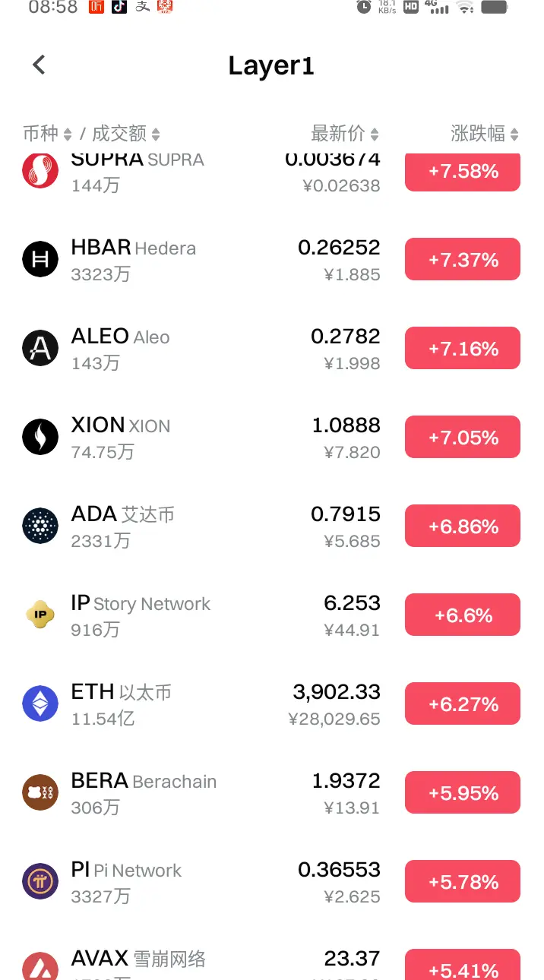Sort list by 成交额 volume
Viewport: 544px width, 980px height.
(x=125, y=134)
